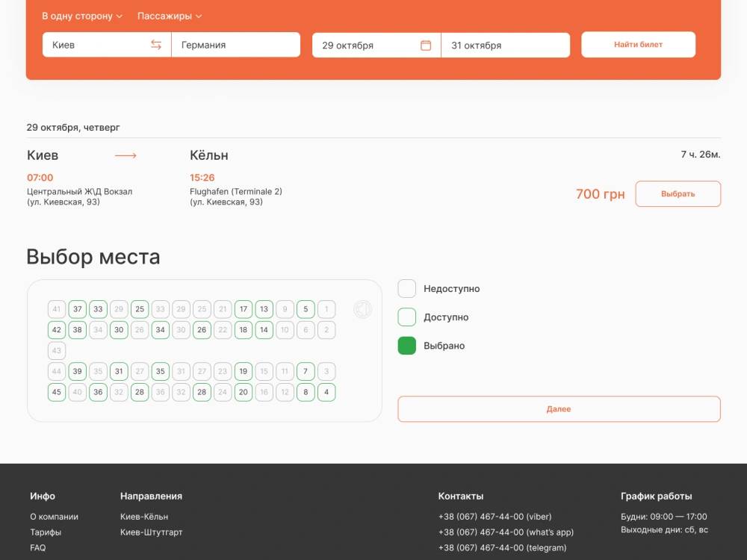
Task: Click the viber phone number contact
Action: (495, 517)
